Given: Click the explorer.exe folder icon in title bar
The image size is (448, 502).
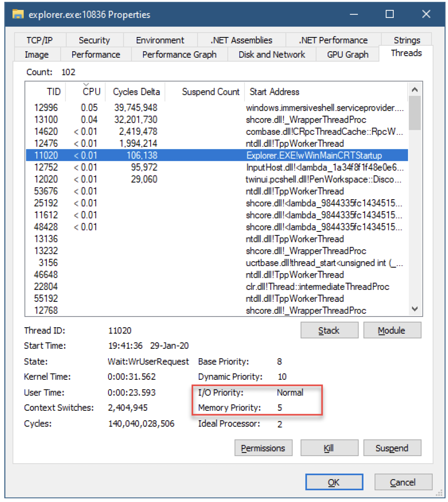Looking at the screenshot, I should [x=18, y=14].
